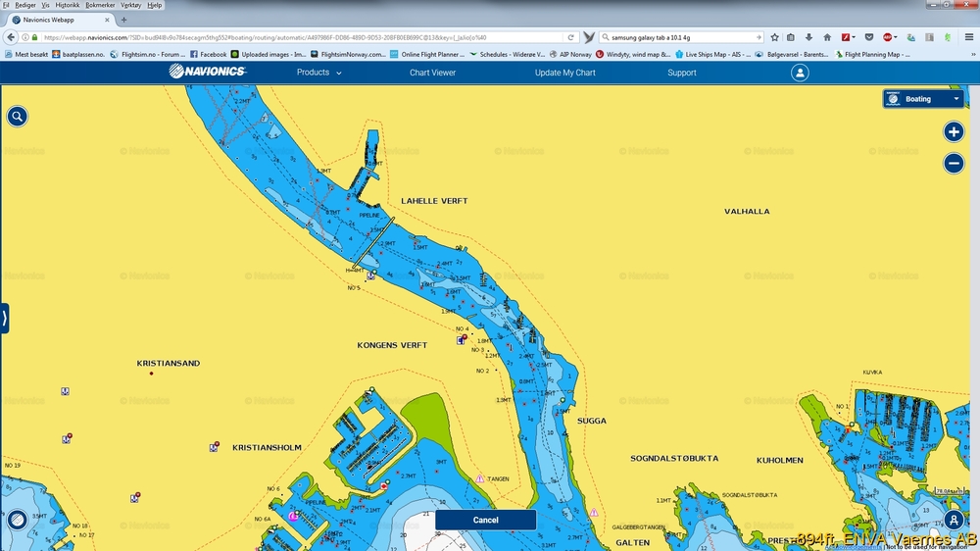Click the round locate-me icon at bottom-right
980x551 pixels.
tap(954, 520)
